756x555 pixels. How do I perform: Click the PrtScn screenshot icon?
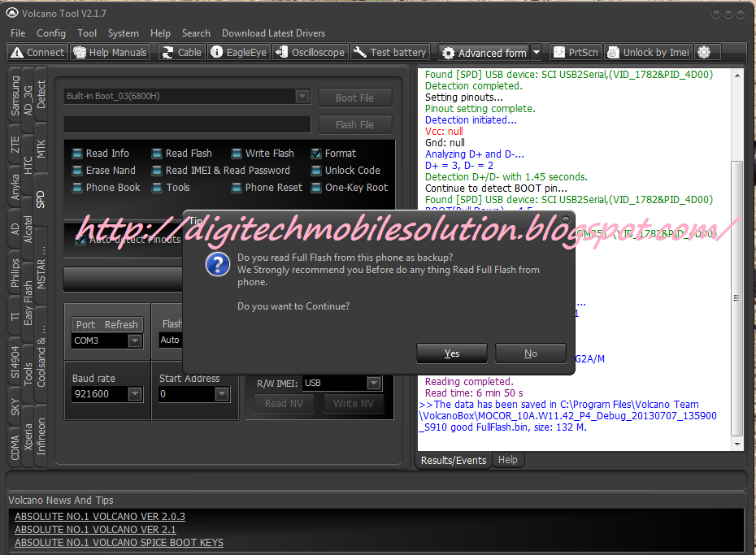(x=576, y=52)
